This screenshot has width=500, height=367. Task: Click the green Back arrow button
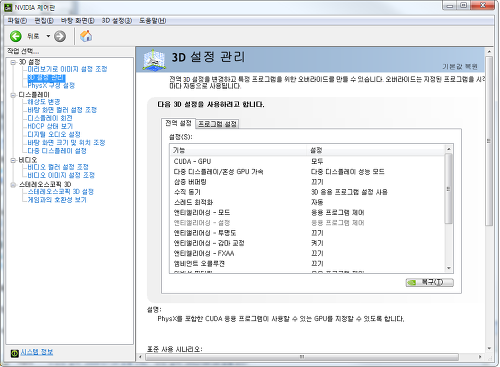(x=16, y=36)
